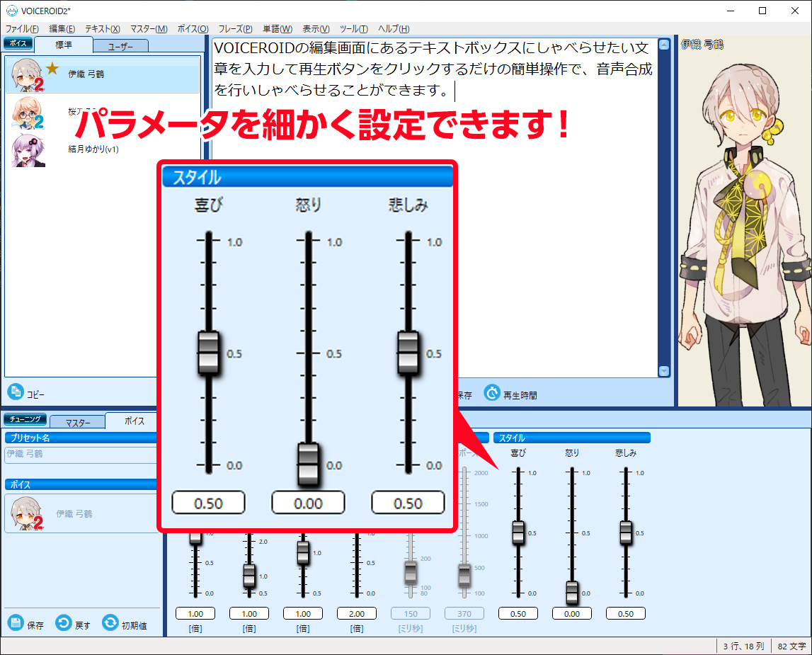Click the コピー copy icon

point(16,392)
